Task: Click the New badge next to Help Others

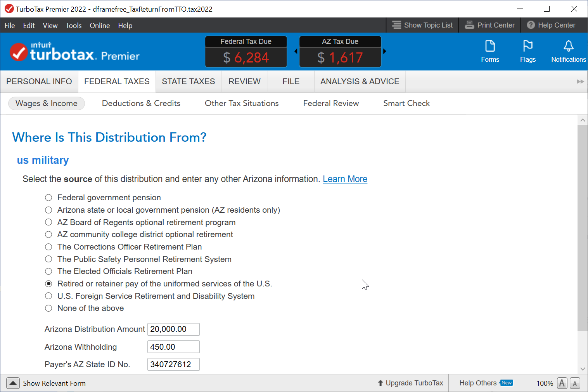Action: coord(506,383)
